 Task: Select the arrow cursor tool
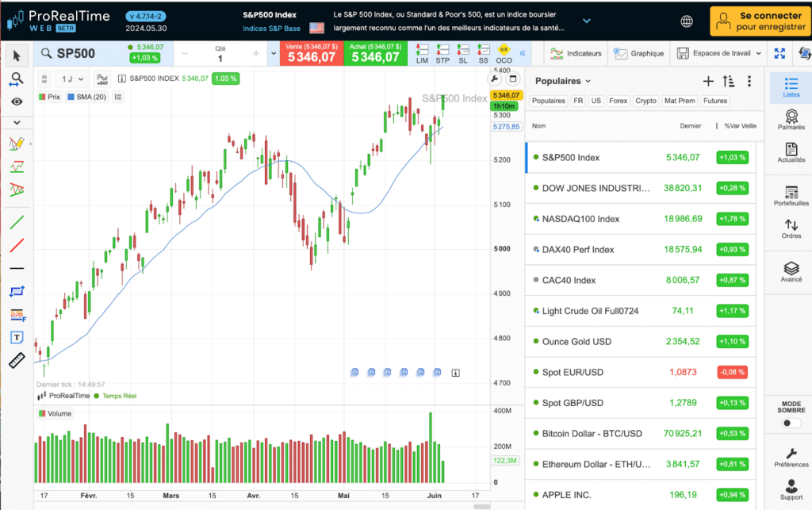pyautogui.click(x=17, y=56)
